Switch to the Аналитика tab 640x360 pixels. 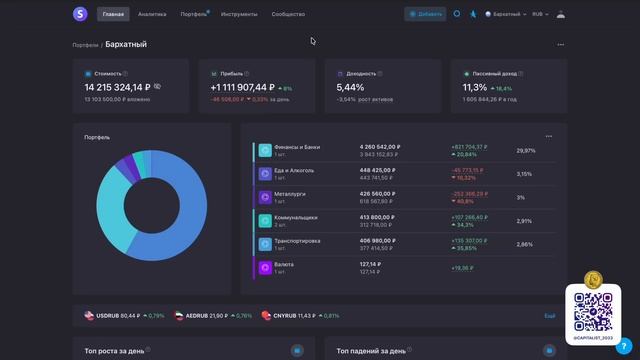pyautogui.click(x=152, y=14)
